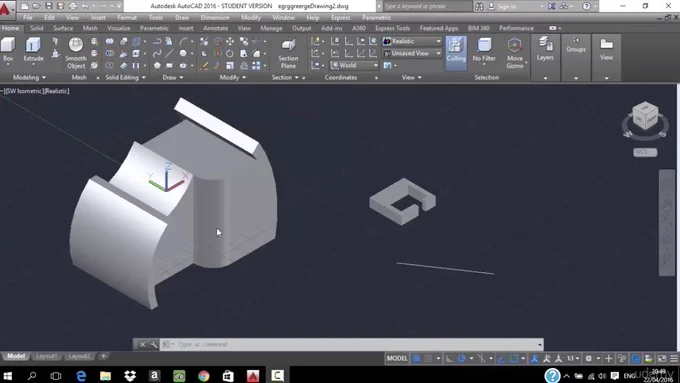
Task: Click the Windows Start button
Action: click(x=7, y=376)
